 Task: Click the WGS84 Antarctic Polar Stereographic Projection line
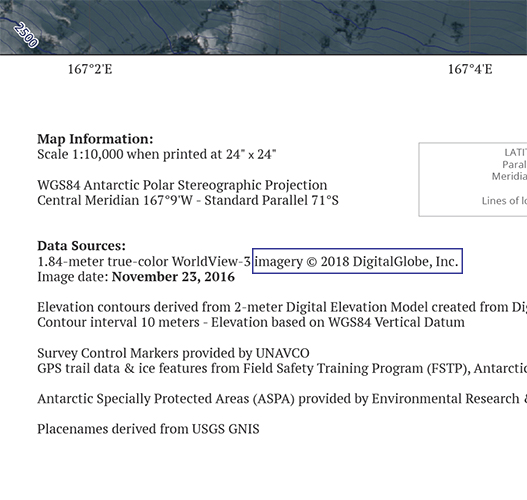182,185
